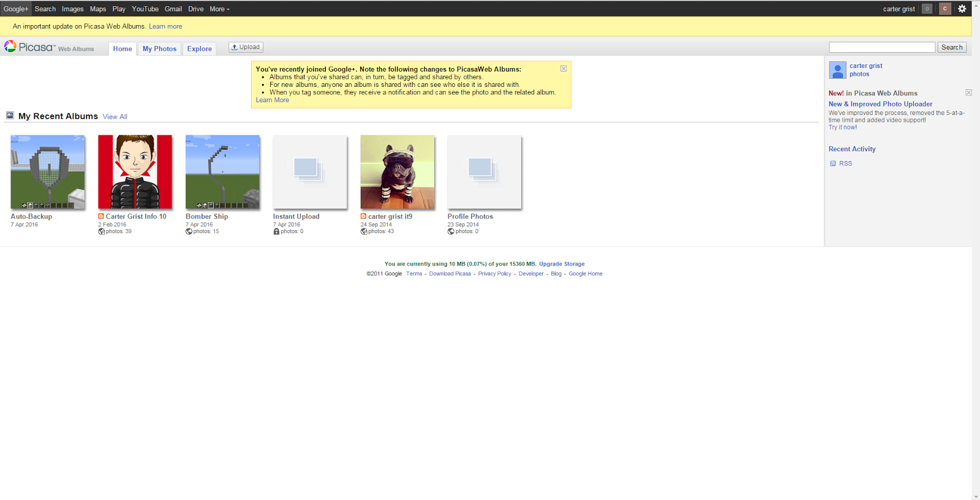Viewport: 980px width, 500px height.
Task: Click the Auto-Backup album title
Action: (x=31, y=217)
